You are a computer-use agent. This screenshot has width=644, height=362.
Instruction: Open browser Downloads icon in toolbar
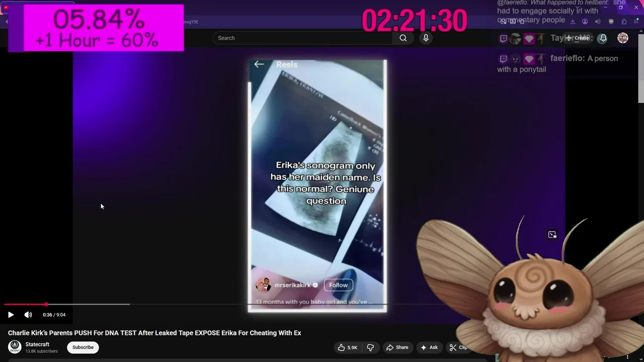[573, 22]
